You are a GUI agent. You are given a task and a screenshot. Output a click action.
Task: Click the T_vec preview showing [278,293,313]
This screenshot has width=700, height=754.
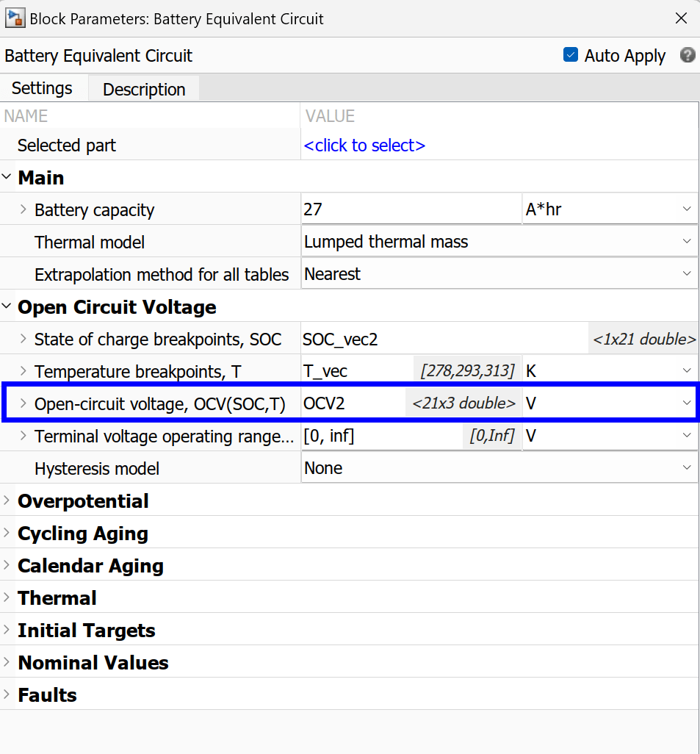point(468,370)
